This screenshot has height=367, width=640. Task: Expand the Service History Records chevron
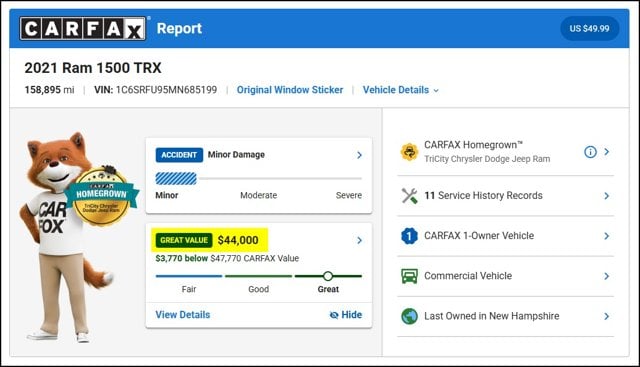point(607,196)
